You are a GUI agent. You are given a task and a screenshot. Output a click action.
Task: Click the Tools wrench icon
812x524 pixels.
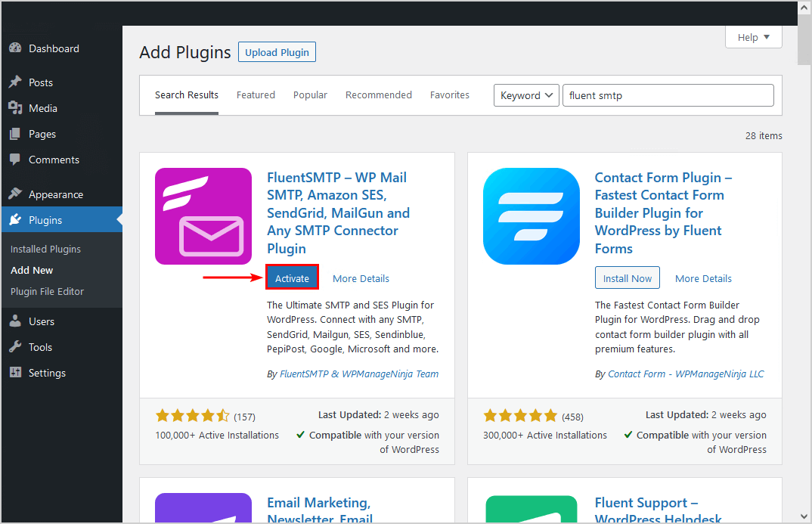point(16,347)
